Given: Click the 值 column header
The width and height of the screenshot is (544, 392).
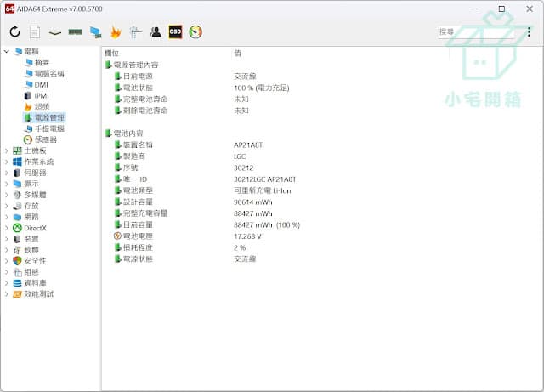Looking at the screenshot, I should pos(238,53).
